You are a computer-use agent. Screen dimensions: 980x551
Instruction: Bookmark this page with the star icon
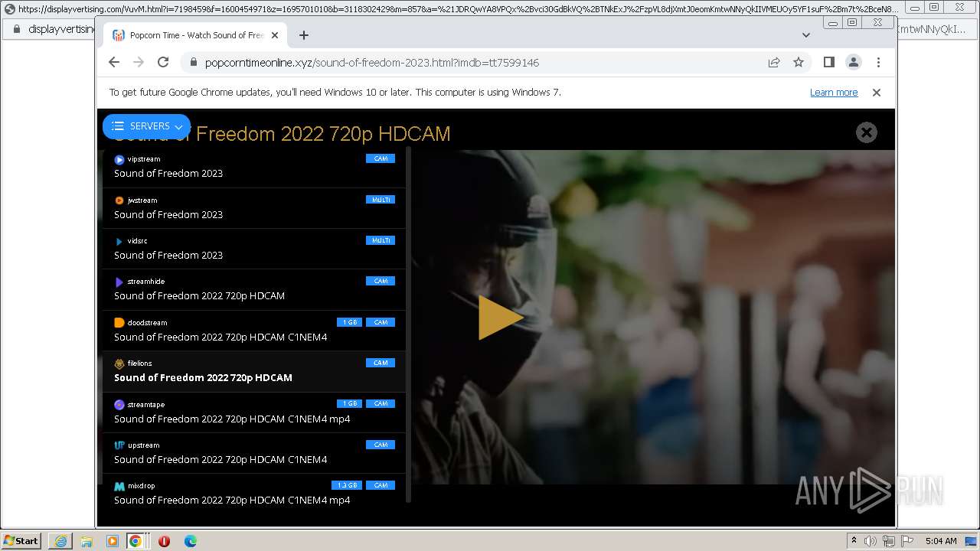tap(799, 63)
